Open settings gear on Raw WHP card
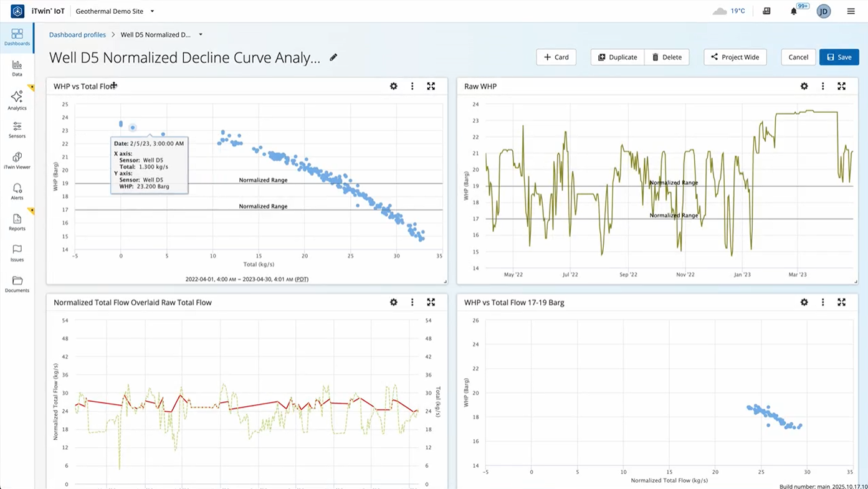 point(804,87)
